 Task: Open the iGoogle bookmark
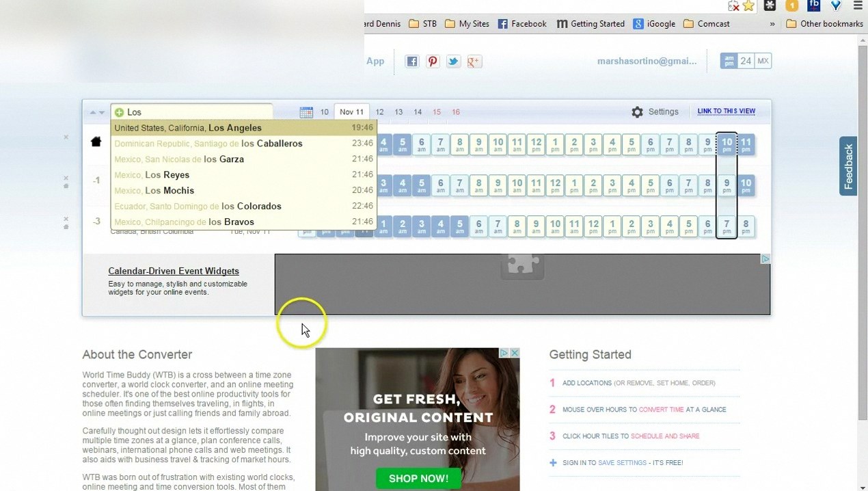pyautogui.click(x=654, y=24)
